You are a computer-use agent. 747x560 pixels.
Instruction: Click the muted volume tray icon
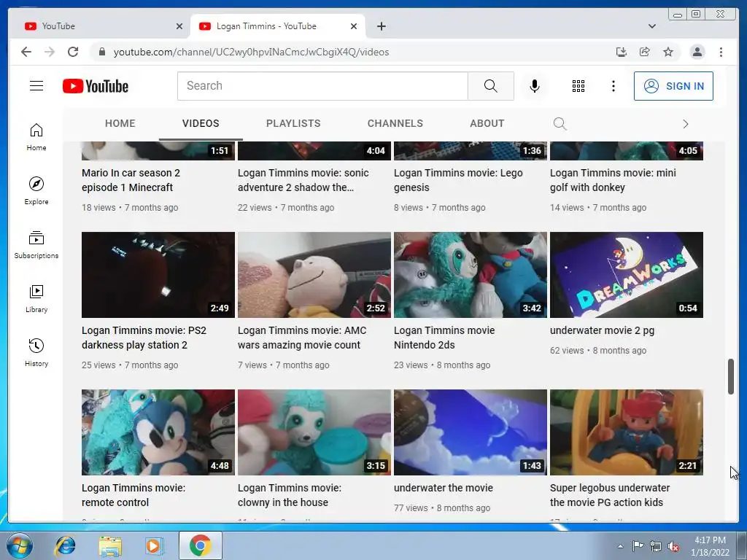point(673,546)
